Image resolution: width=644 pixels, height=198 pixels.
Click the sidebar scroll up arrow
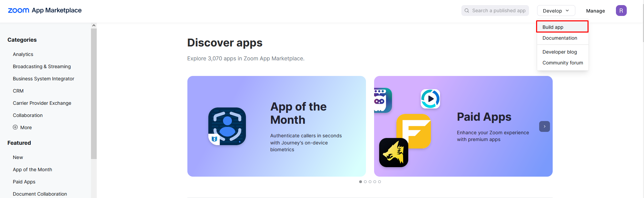pos(94,25)
